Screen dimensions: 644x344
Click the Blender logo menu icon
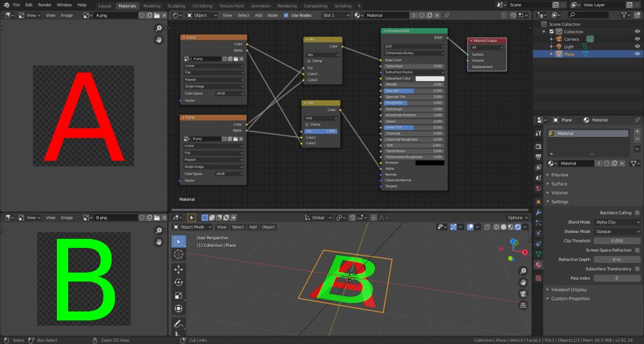click(6, 5)
